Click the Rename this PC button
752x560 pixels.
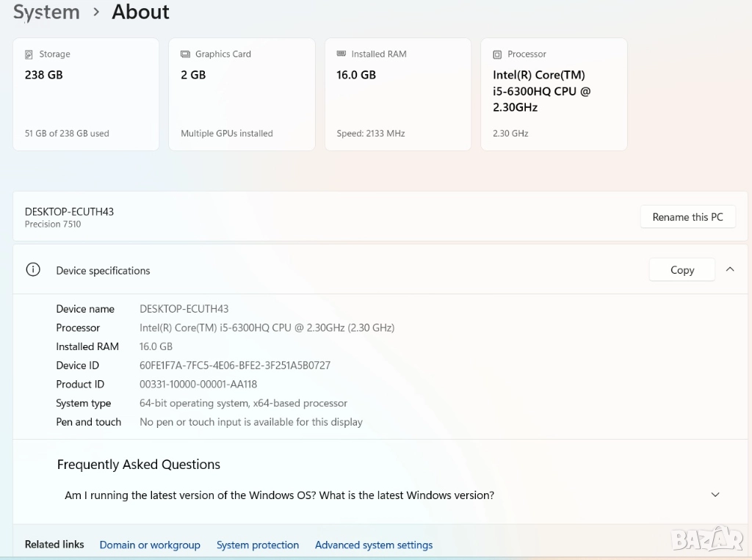[687, 217]
